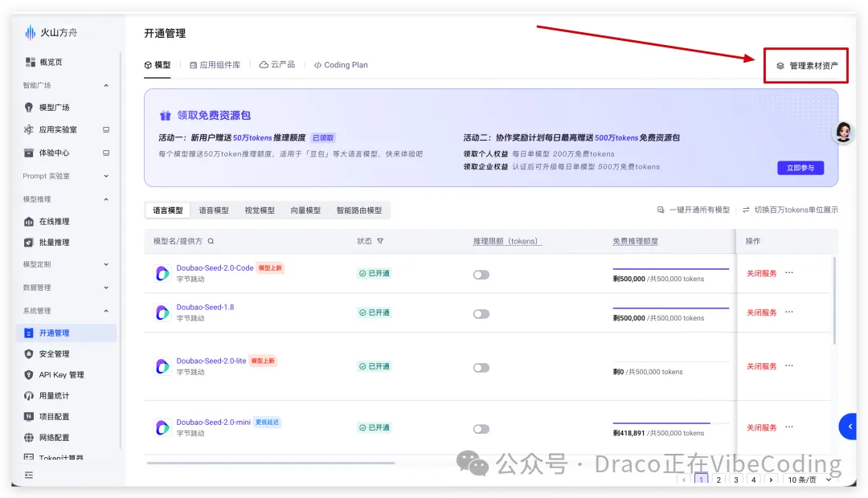868x498 pixels.
Task: Open 网络配置 globe icon
Action: [x=29, y=438]
